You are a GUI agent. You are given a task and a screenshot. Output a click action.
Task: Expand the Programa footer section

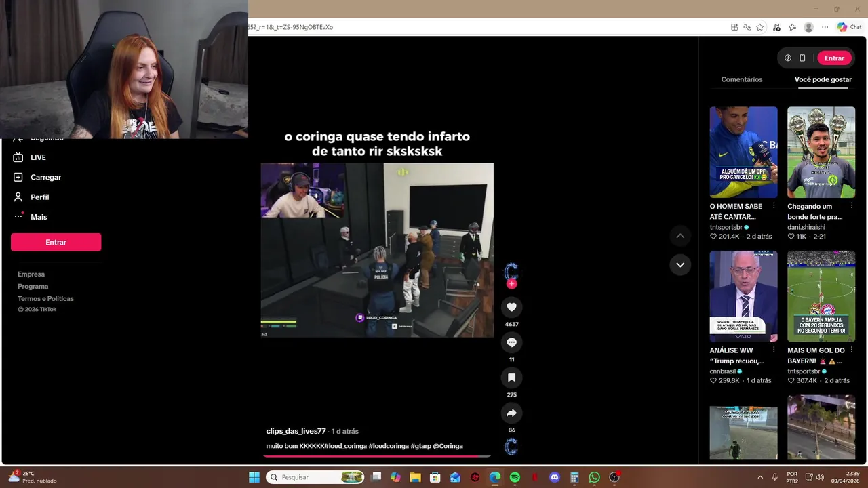pos(33,286)
